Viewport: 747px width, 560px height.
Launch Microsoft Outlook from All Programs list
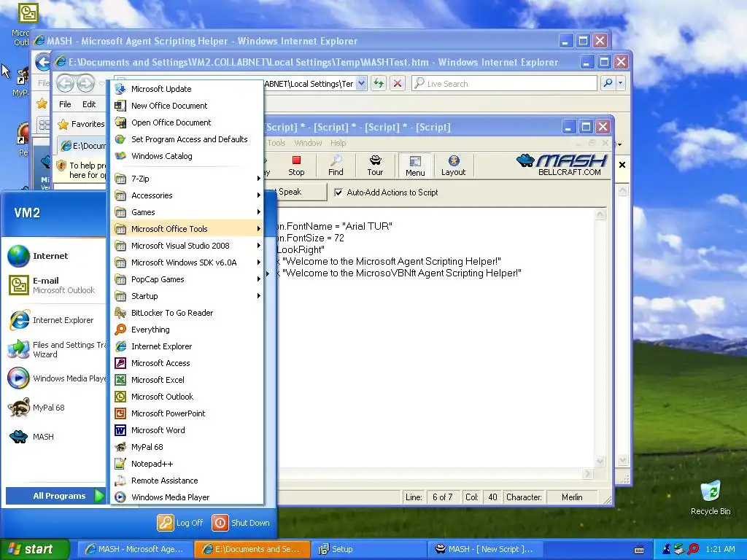click(x=187, y=397)
